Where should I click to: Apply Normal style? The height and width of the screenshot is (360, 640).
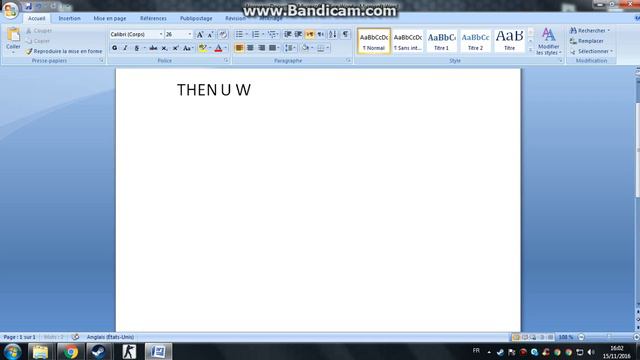point(373,41)
